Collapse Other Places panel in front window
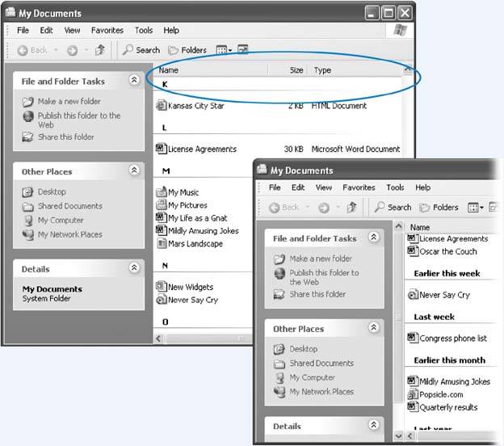This screenshot has width=504, height=446. tap(373, 327)
